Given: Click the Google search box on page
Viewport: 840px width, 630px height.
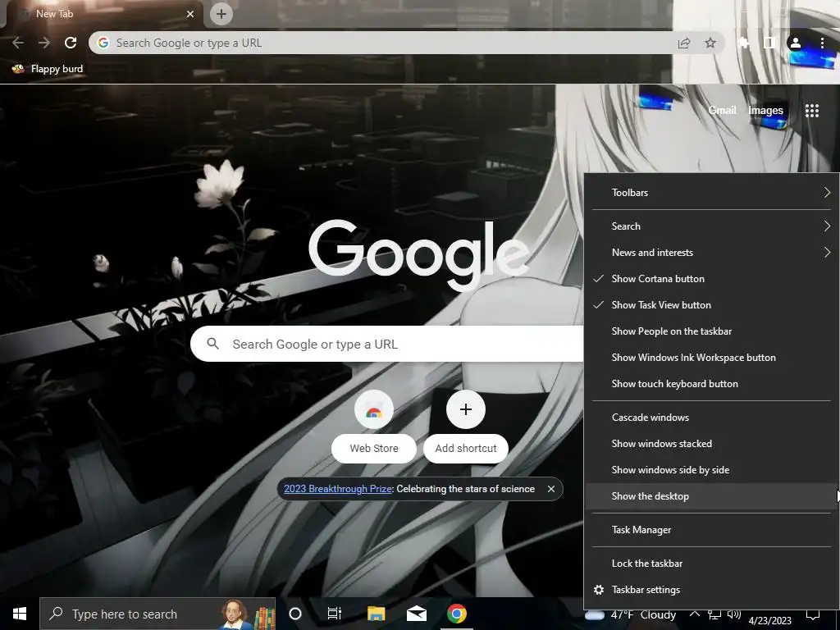Looking at the screenshot, I should pos(387,344).
